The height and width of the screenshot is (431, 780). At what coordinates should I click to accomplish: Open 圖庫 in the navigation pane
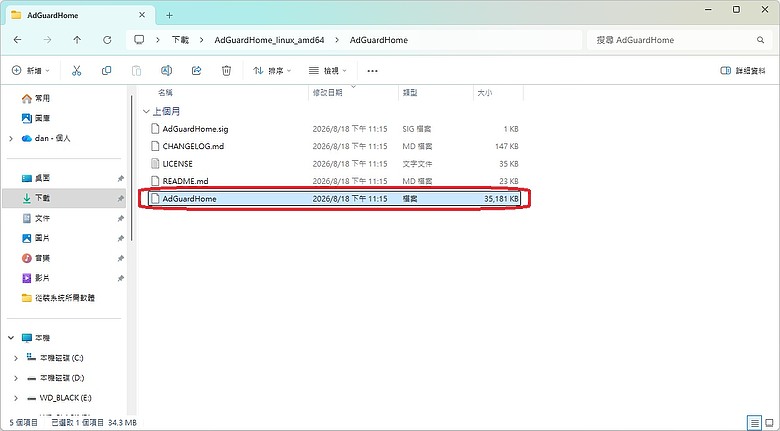click(36, 118)
